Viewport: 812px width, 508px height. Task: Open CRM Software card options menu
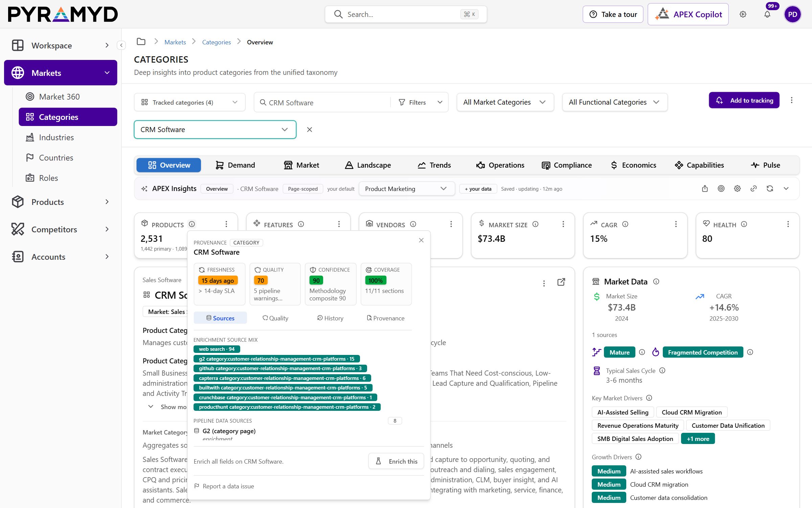(544, 283)
